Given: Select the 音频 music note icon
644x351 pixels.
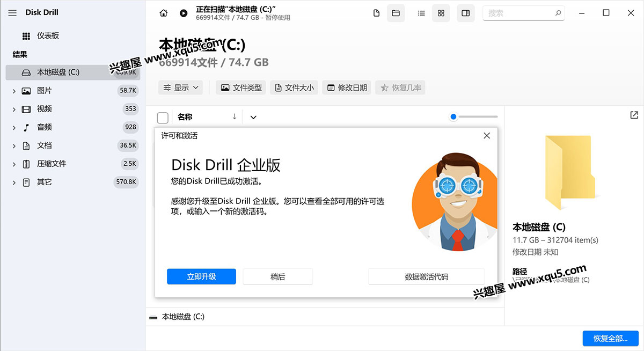Looking at the screenshot, I should tap(26, 128).
